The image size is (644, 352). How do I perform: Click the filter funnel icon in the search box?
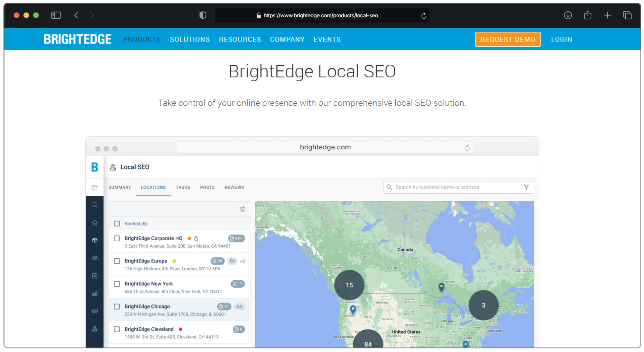[x=526, y=187]
